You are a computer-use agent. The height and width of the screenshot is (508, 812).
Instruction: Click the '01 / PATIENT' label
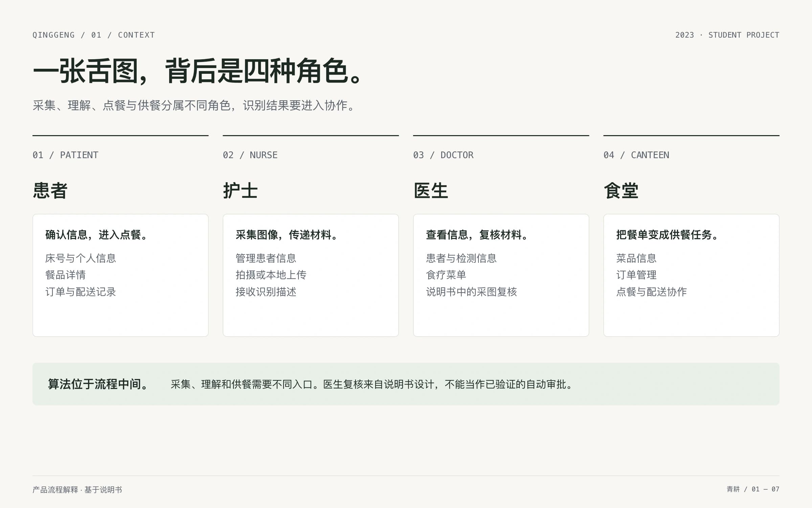click(65, 155)
